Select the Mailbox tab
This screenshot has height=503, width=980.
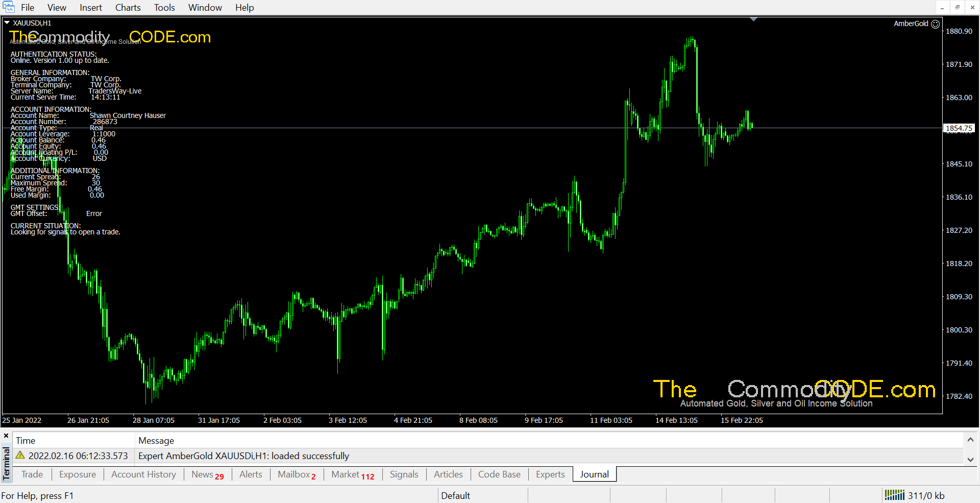296,474
